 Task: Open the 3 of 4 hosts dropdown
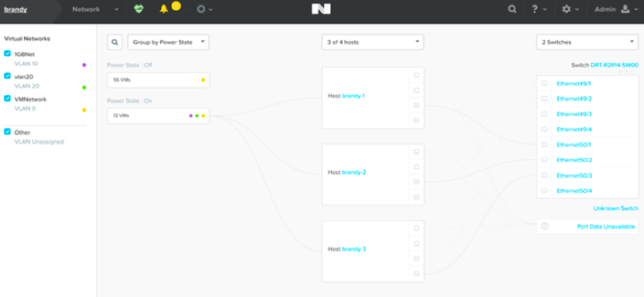click(x=373, y=42)
